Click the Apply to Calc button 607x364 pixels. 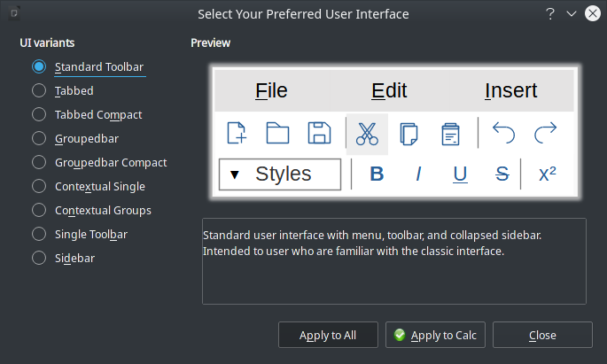(x=435, y=335)
